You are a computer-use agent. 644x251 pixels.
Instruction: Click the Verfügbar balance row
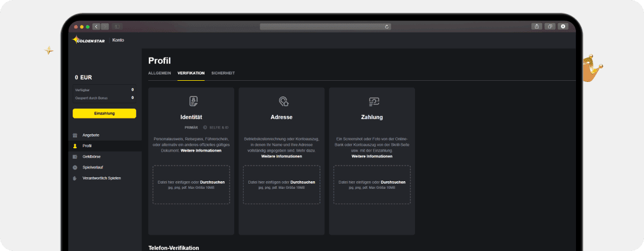(104, 89)
